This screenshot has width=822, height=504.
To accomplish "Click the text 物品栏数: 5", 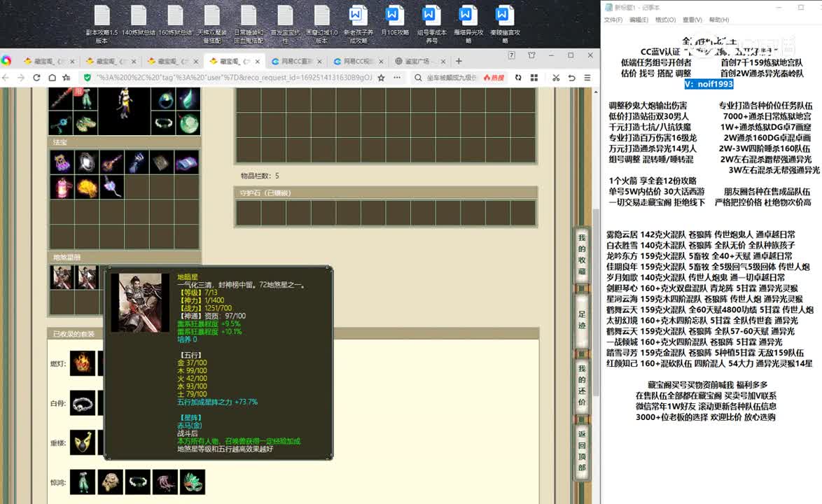I will point(260,176).
